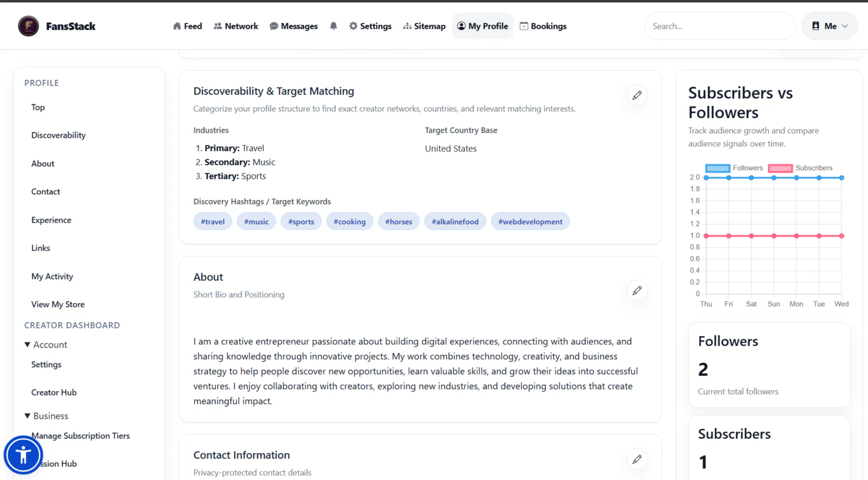Toggle the Subscribers series in chart legend
The width and height of the screenshot is (868, 480).
800,168
